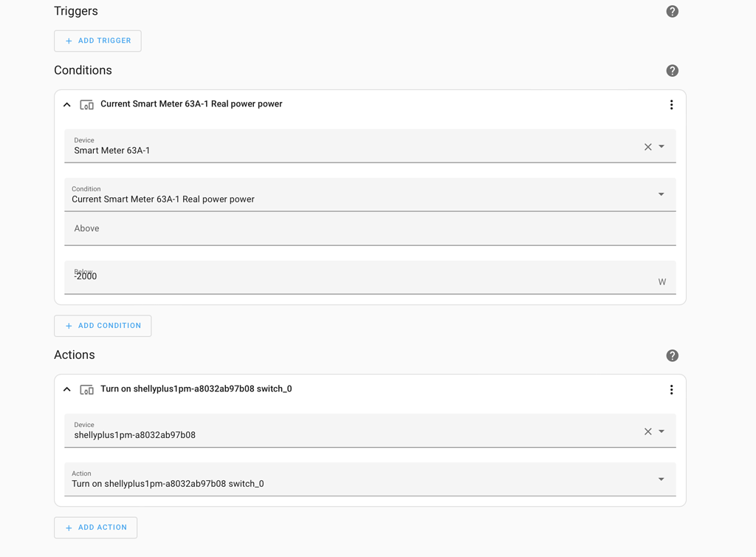This screenshot has height=557, width=756.
Task: Collapse the Turn on switch_0 action card
Action: pyautogui.click(x=66, y=389)
